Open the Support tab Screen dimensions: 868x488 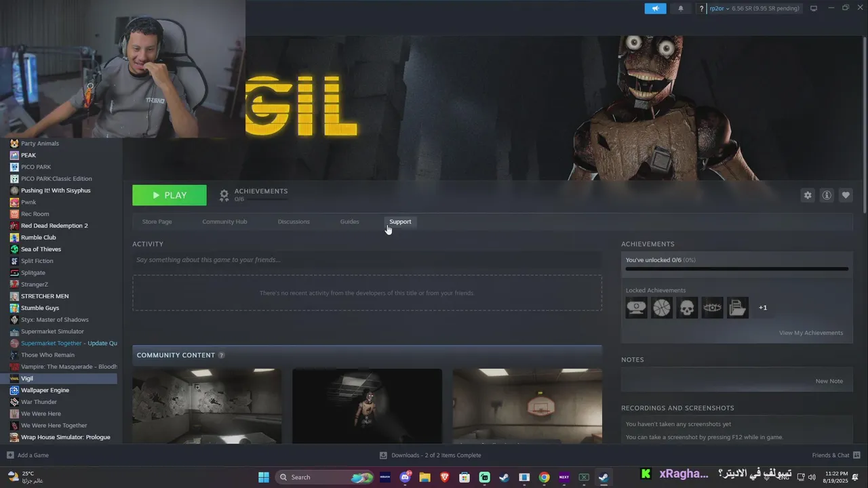pos(400,222)
